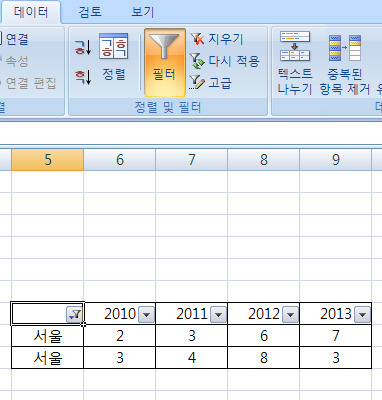Click the 텍스트 나누기 button
This screenshot has height=400, width=382.
click(x=295, y=63)
